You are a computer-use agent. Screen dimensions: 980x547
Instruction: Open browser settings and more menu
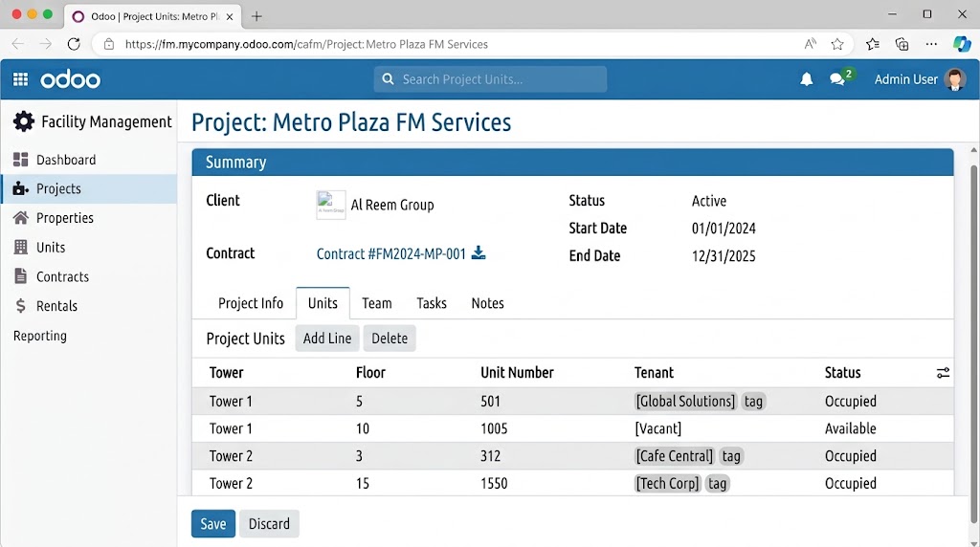pyautogui.click(x=931, y=44)
